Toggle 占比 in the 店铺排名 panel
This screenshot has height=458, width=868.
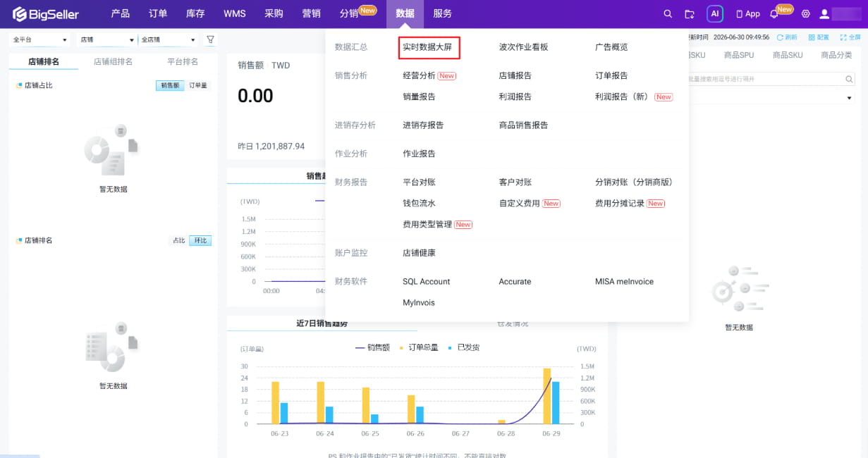(x=179, y=240)
